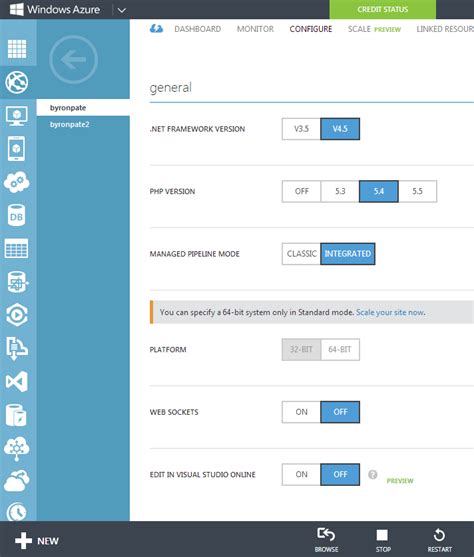
Task: Open the Cloud Services gears icon
Action: [x=16, y=182]
